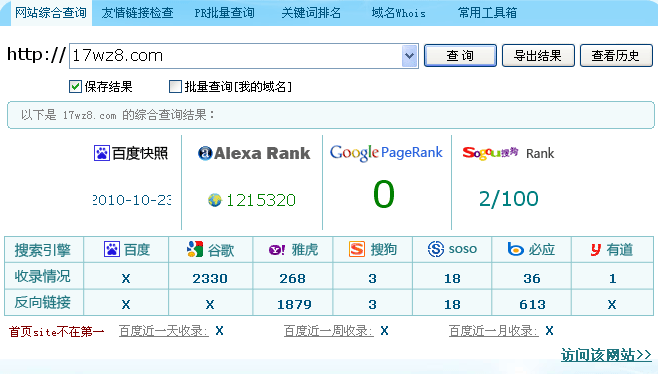Click Yahoo backlinks count 1879
The width and height of the screenshot is (658, 374).
(294, 305)
